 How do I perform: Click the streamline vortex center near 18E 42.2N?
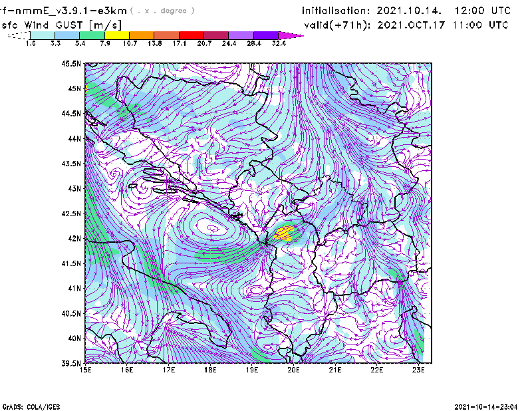pos(213,228)
